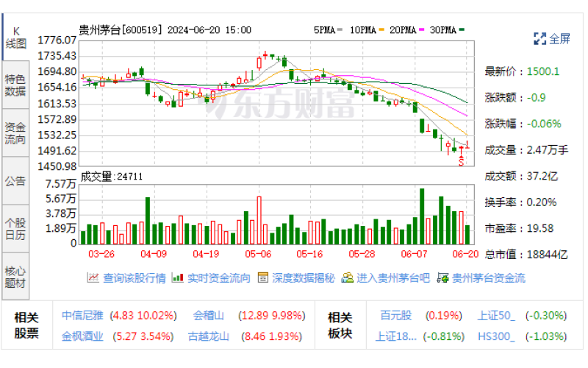Click the fullscreen expand icon

539,38
